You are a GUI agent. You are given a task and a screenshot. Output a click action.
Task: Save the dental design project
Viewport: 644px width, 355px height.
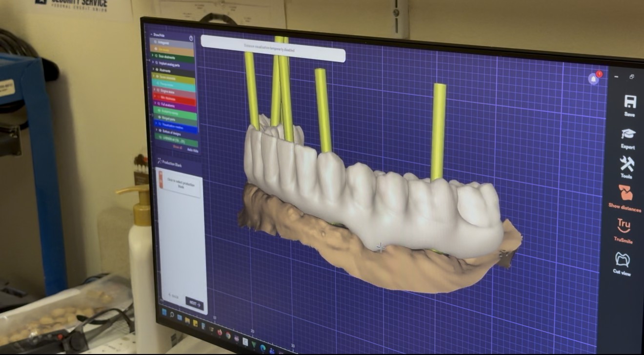[629, 105]
